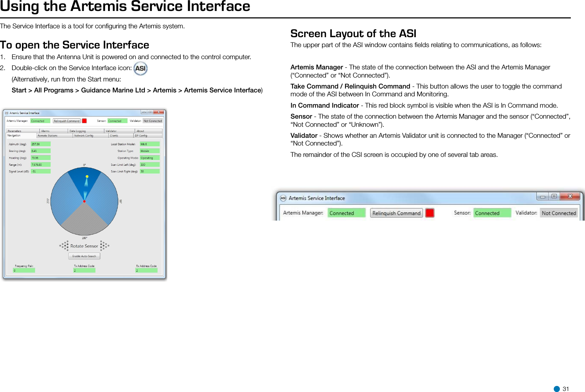This screenshot has width=585, height=392.
Task: Click the Screen Layout of the ASI heading
Action: tap(353, 34)
